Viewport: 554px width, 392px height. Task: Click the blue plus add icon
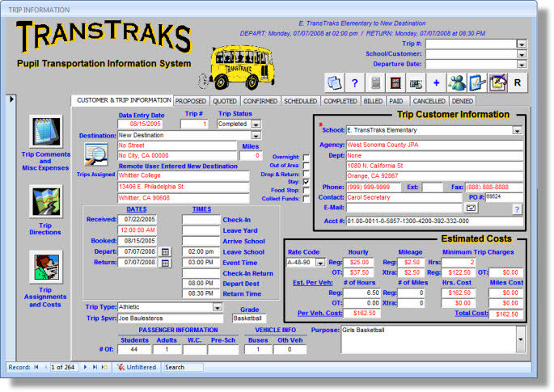coord(436,82)
